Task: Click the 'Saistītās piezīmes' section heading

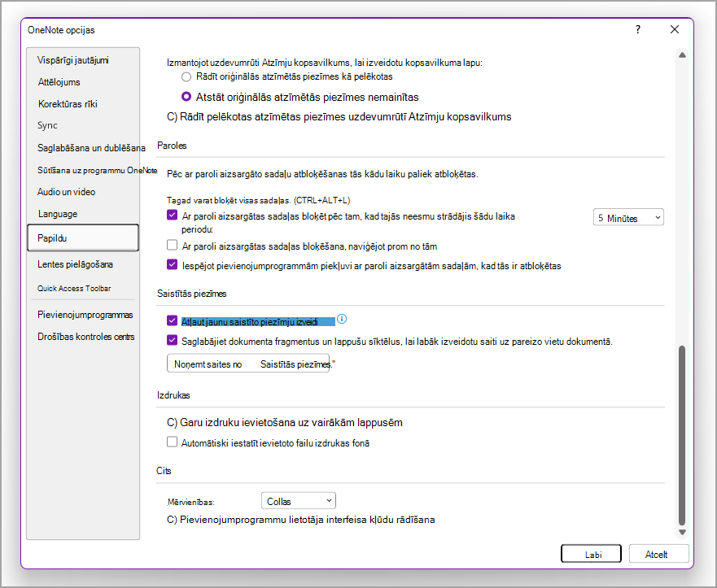Action: 191,294
